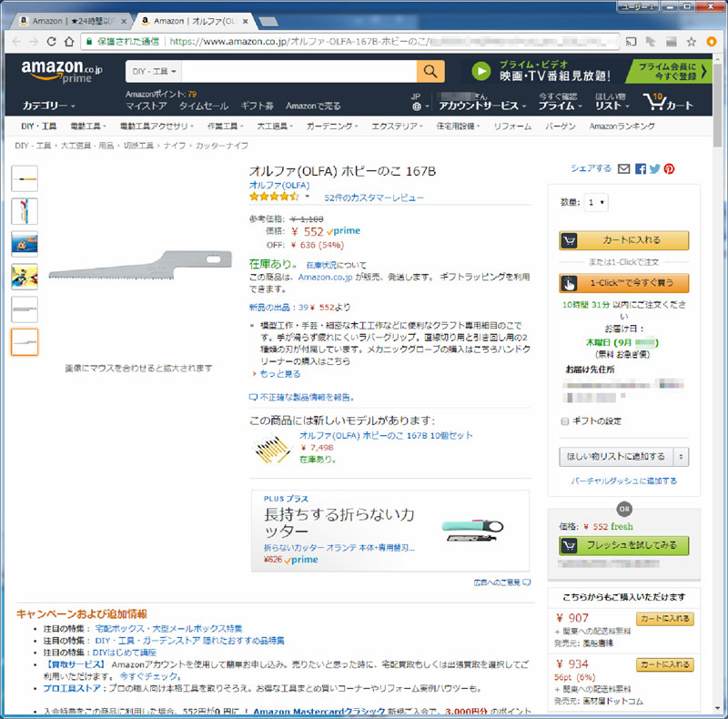728x719 pixels.
Task: Open the wish list selector arrow button
Action: [681, 457]
